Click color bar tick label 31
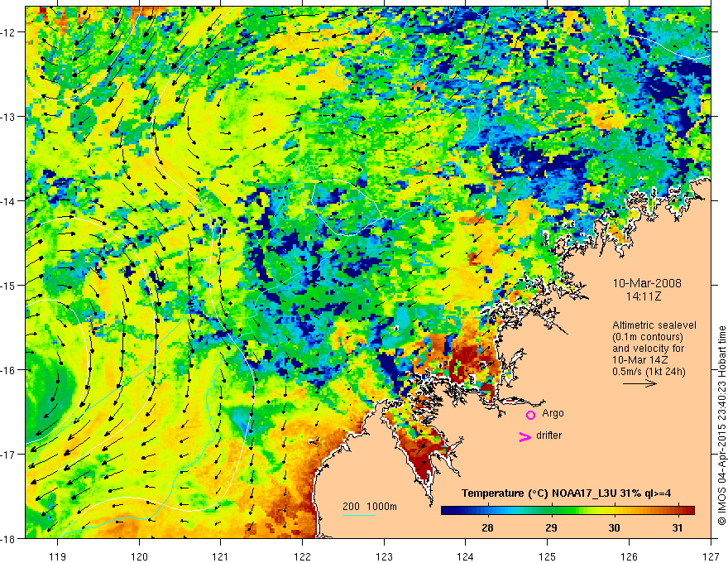The width and height of the screenshot is (728, 563). click(678, 527)
